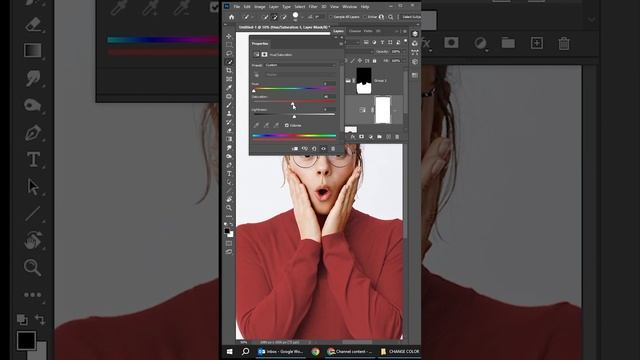This screenshot has height=360, width=640.
Task: Select the Crop tool in center toolbar
Action: (229, 71)
